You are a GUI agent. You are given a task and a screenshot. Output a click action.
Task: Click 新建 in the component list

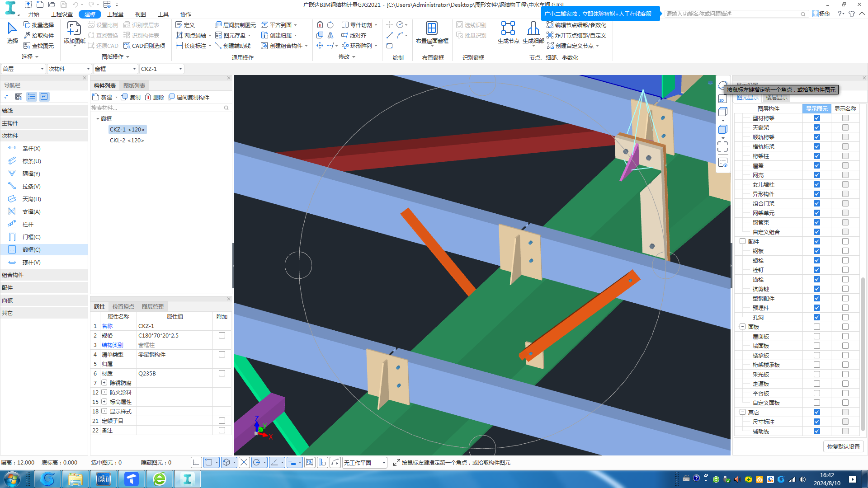103,97
